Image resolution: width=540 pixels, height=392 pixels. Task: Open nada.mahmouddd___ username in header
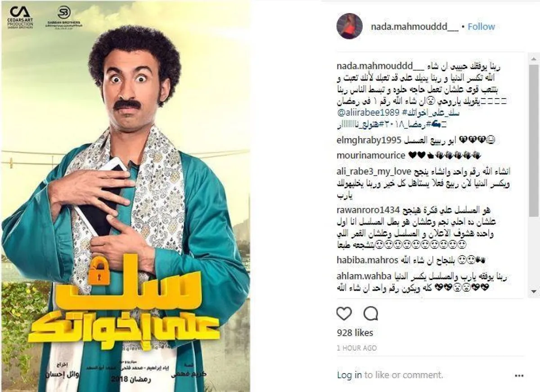coord(414,27)
